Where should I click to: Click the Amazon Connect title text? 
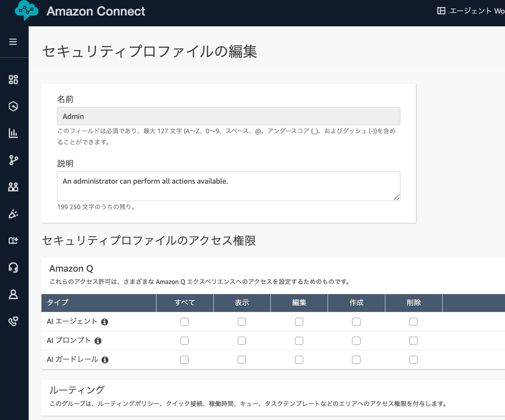(96, 11)
